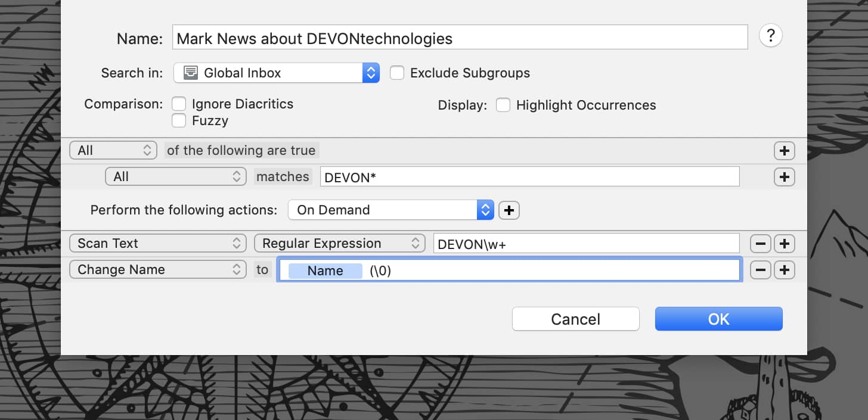Image resolution: width=868 pixels, height=420 pixels.
Task: Open the All of the following dropdown
Action: (113, 151)
